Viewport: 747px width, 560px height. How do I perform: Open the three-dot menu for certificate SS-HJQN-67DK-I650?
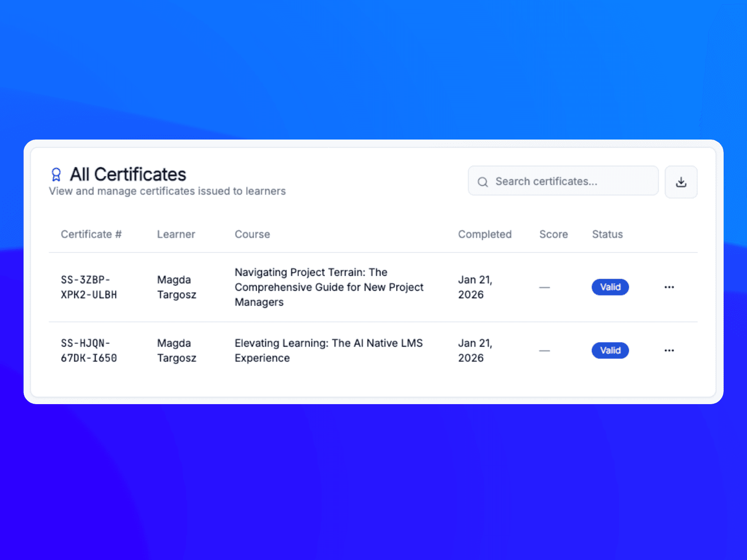point(669,350)
